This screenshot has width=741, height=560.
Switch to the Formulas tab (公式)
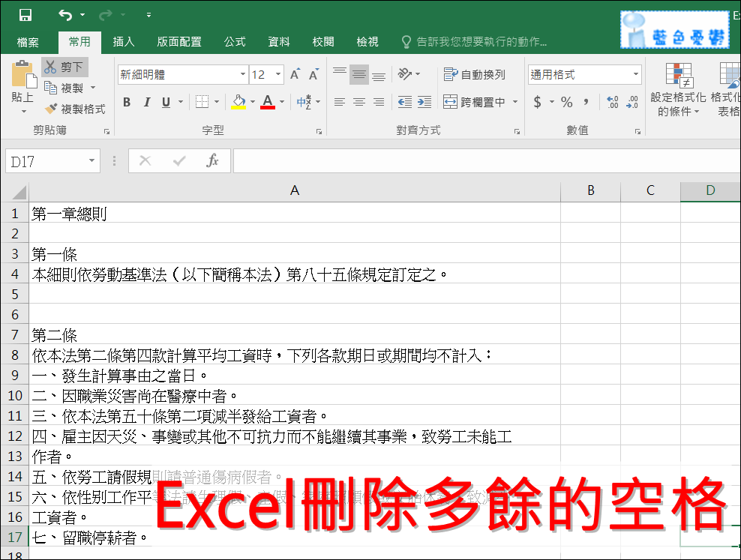pos(235,42)
